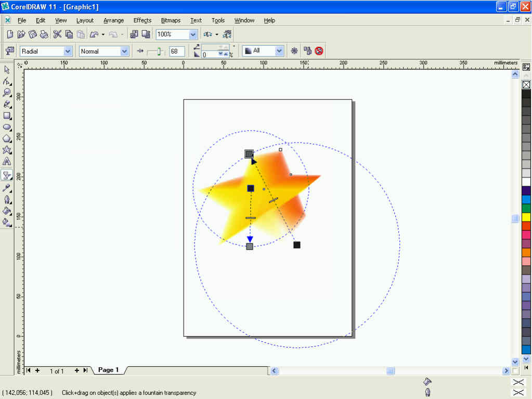532x399 pixels.
Task: Choose the Rectangle tool
Action: (7, 115)
